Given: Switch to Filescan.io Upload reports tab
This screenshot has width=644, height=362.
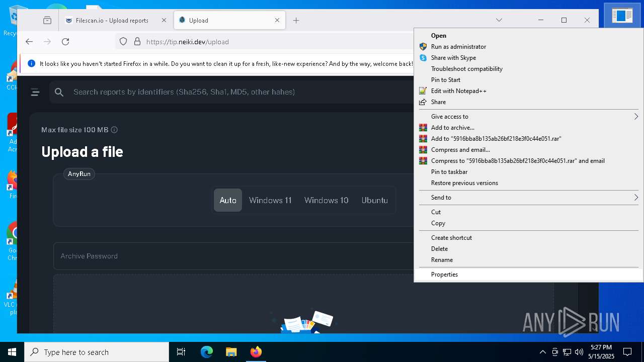Looking at the screenshot, I should 112,20.
